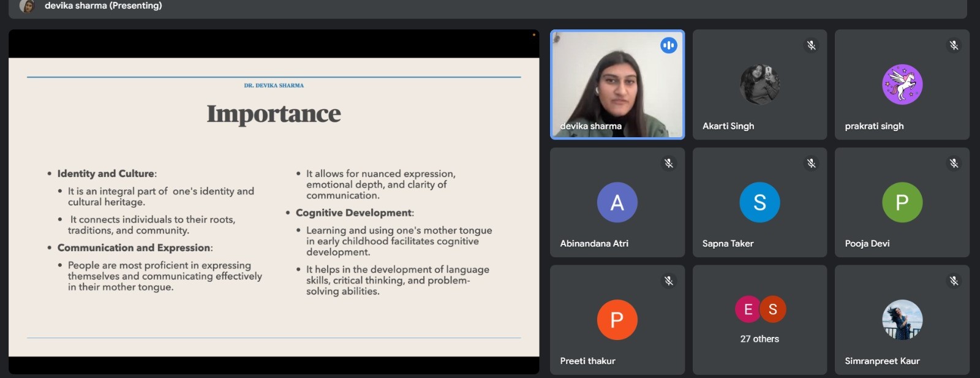The height and width of the screenshot is (378, 980).
Task: Click bullet 'Learning and using one's mother tongue'
Action: coord(399,241)
